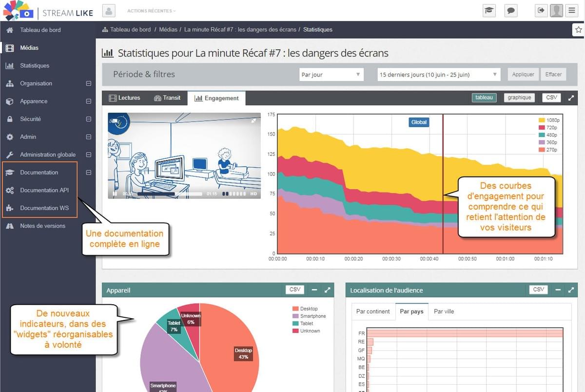
Task: Switch view to tableau
Action: click(484, 98)
